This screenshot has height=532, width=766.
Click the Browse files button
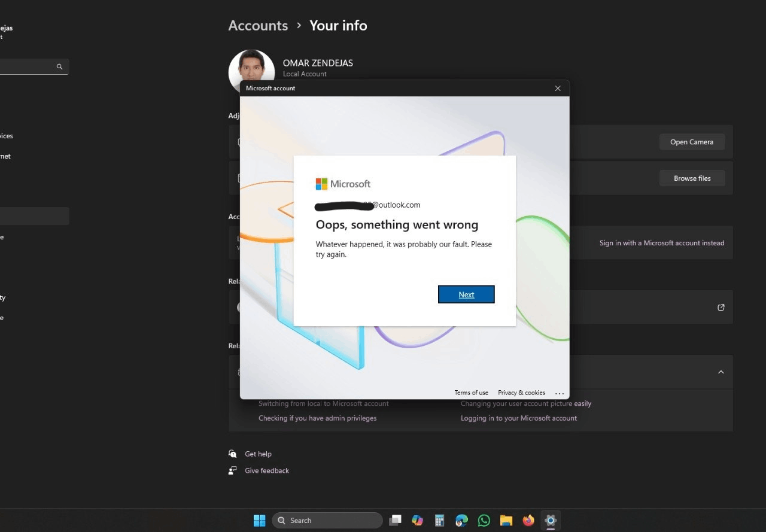692,178
